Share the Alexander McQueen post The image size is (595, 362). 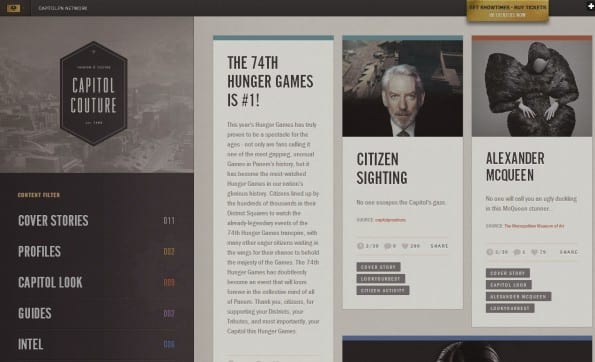pos(569,252)
